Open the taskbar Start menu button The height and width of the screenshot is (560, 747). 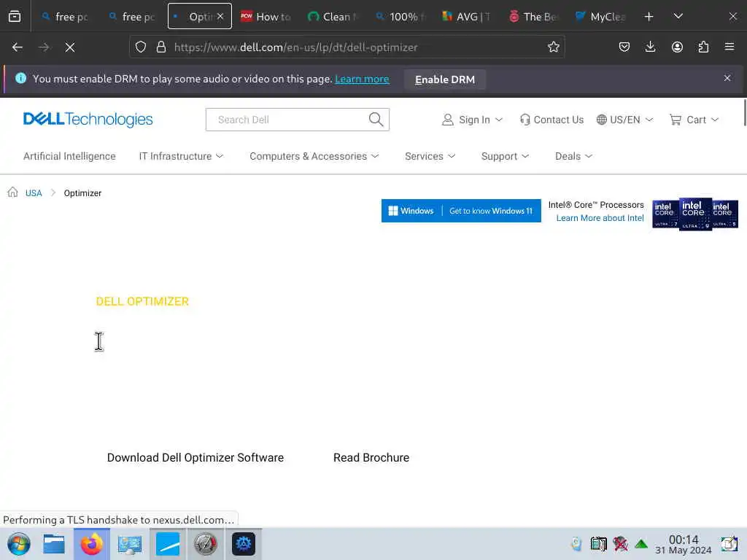click(18, 544)
